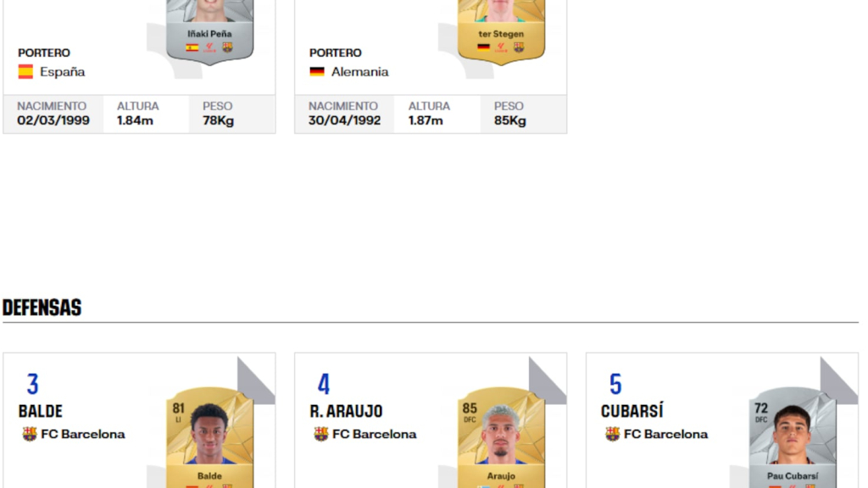Open the Araujo gold card rated 85

(x=501, y=437)
